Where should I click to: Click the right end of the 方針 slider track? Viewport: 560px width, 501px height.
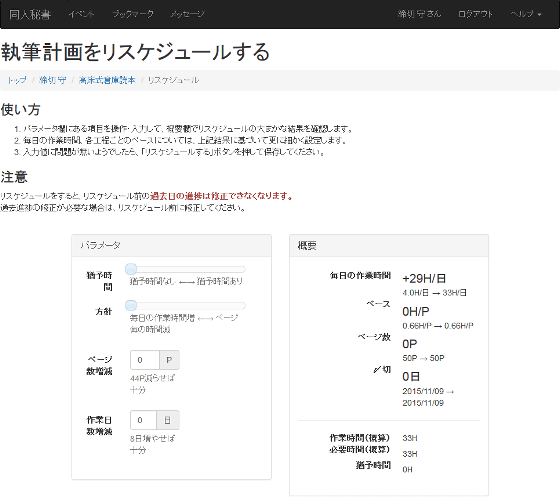pyautogui.click(x=243, y=306)
